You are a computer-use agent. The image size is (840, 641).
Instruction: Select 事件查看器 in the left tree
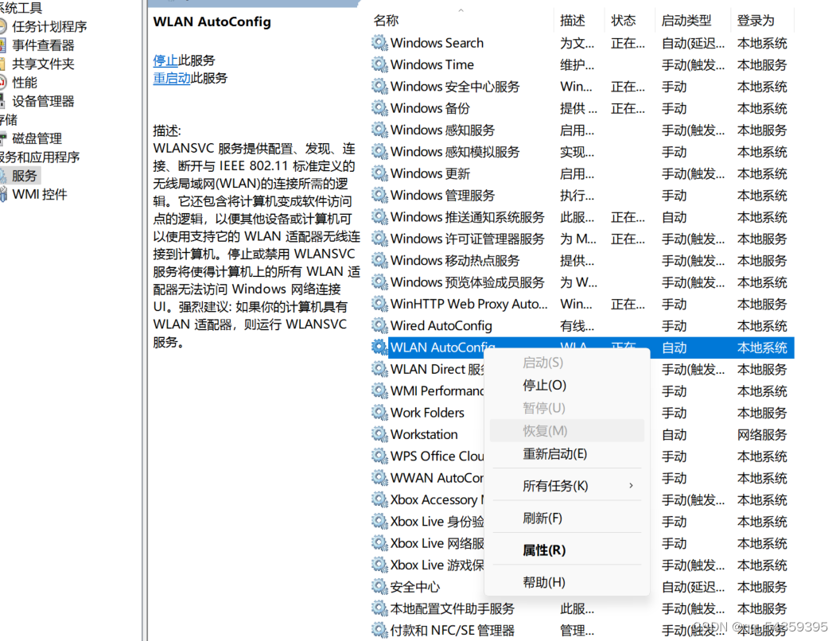[44, 45]
